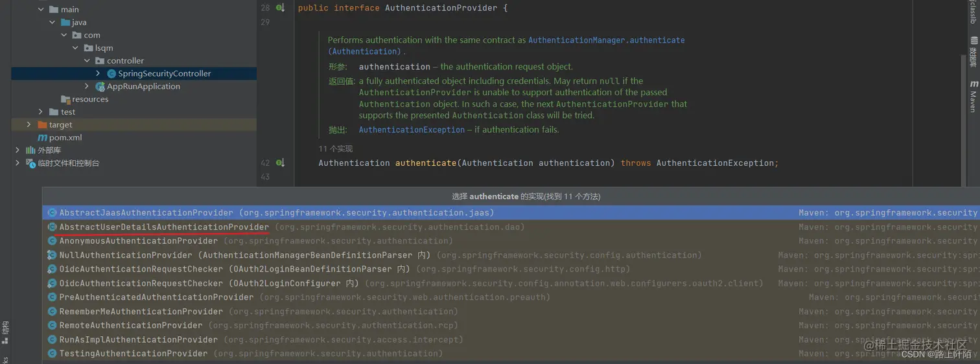This screenshot has height=364, width=980.
Task: Collapse the java folder chevron
Action: click(x=52, y=22)
